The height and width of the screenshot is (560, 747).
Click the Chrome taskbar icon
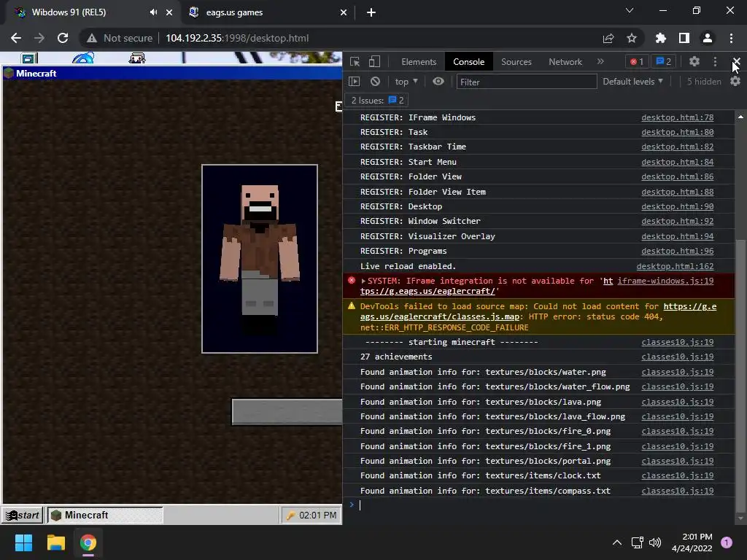(88, 542)
